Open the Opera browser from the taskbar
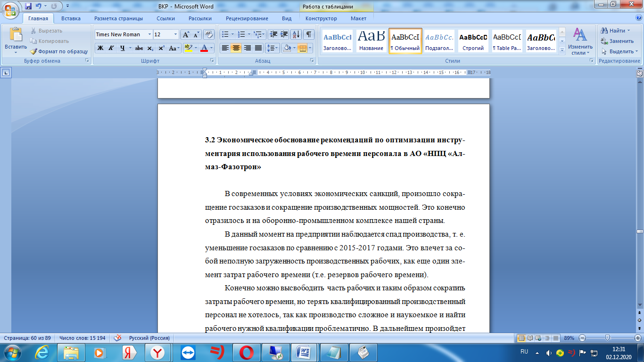 pyautogui.click(x=246, y=353)
